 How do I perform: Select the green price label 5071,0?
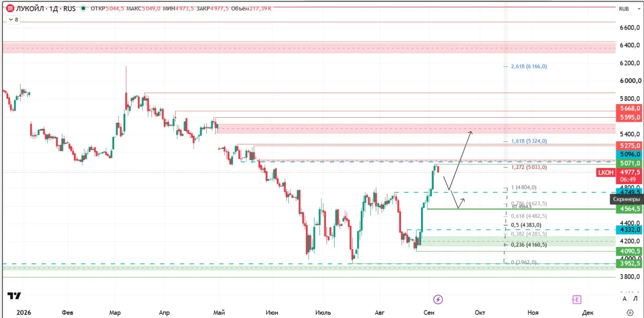[x=630, y=163]
